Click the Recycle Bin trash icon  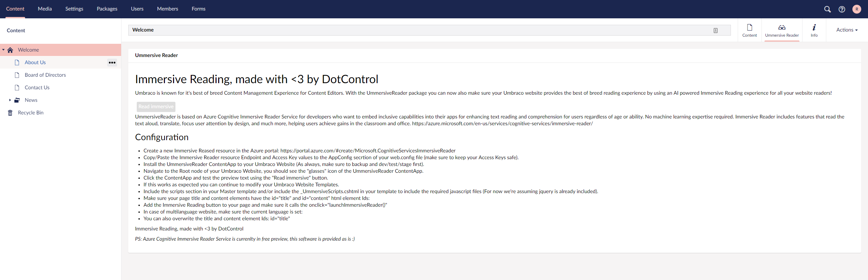pyautogui.click(x=10, y=113)
